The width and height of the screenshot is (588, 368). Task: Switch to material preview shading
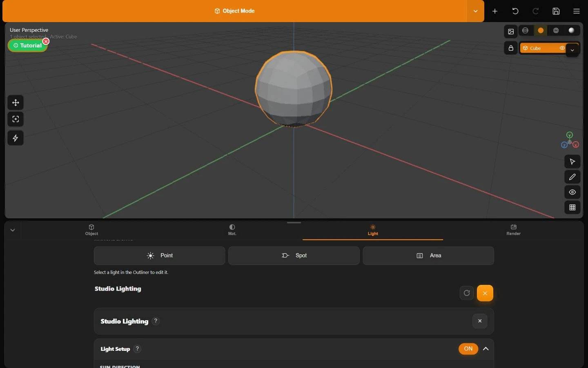point(557,31)
